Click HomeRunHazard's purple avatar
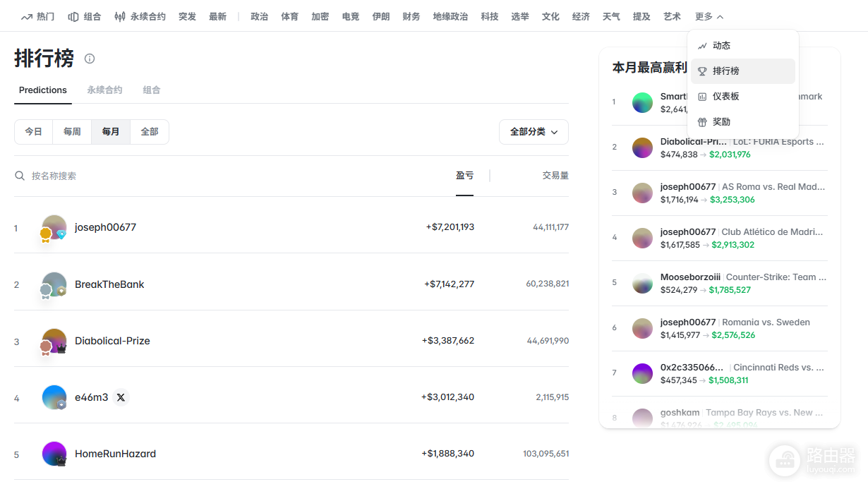Viewport: 868px width, 489px height. coord(54,454)
